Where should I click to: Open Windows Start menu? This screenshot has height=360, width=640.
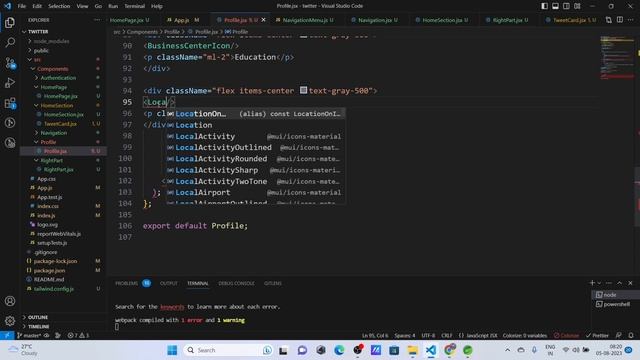click(172, 350)
